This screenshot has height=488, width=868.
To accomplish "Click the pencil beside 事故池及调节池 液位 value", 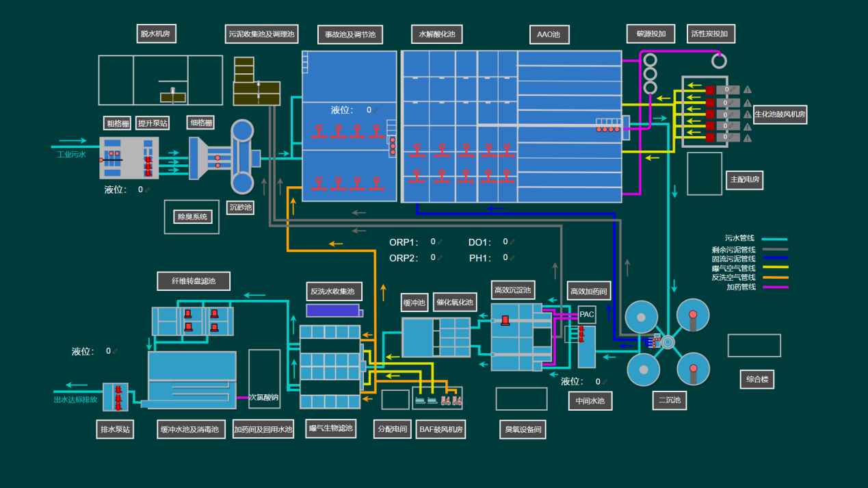I will (376, 110).
